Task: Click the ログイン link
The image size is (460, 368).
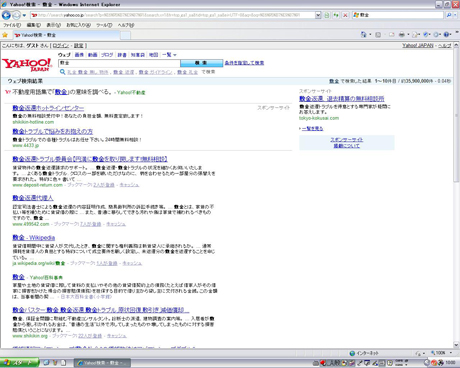Action: point(61,46)
